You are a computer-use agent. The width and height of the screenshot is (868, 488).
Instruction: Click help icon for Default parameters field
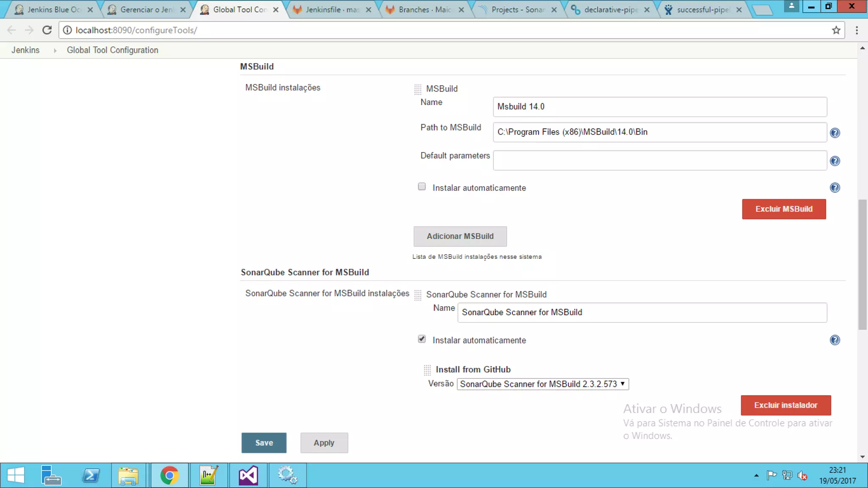point(835,161)
